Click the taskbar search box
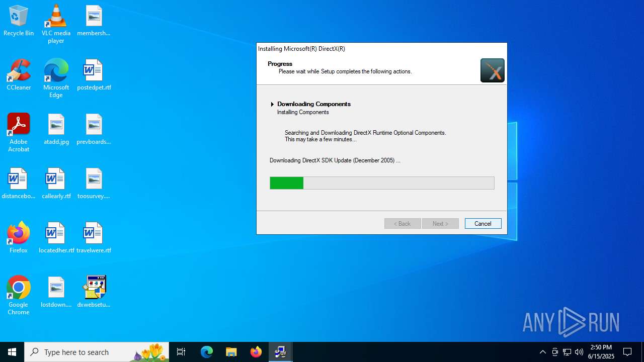 click(x=97, y=352)
